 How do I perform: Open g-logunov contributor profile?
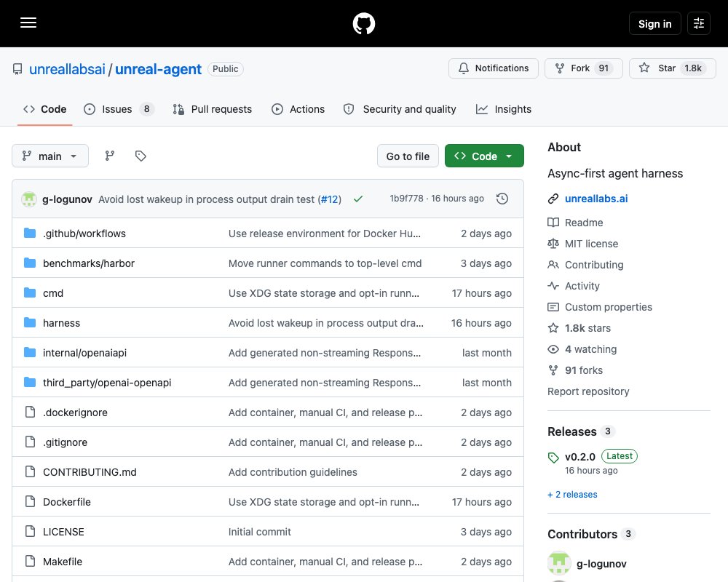[x=601, y=563]
